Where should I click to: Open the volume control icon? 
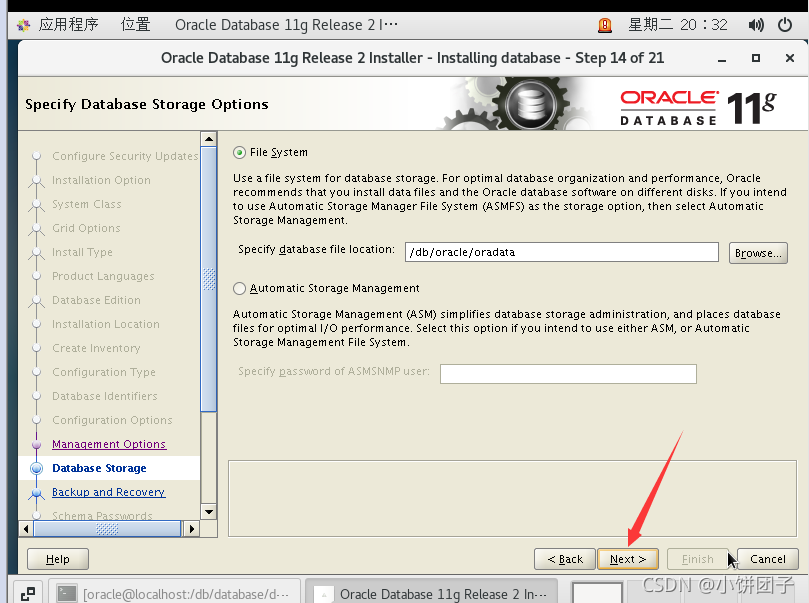[756, 25]
